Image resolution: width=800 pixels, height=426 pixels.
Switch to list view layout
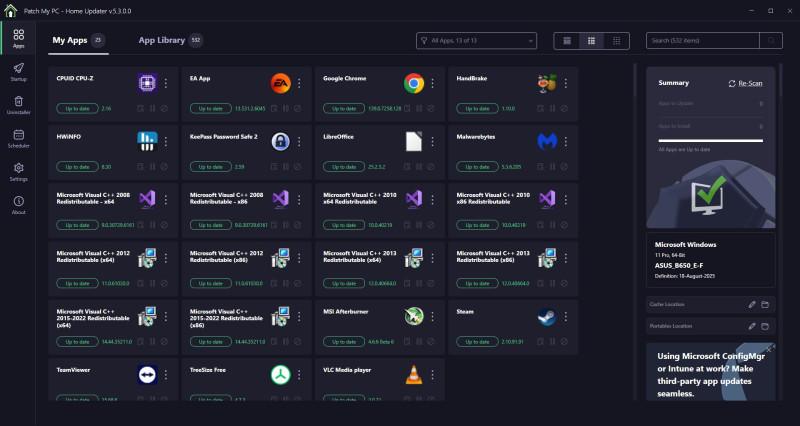[567, 41]
